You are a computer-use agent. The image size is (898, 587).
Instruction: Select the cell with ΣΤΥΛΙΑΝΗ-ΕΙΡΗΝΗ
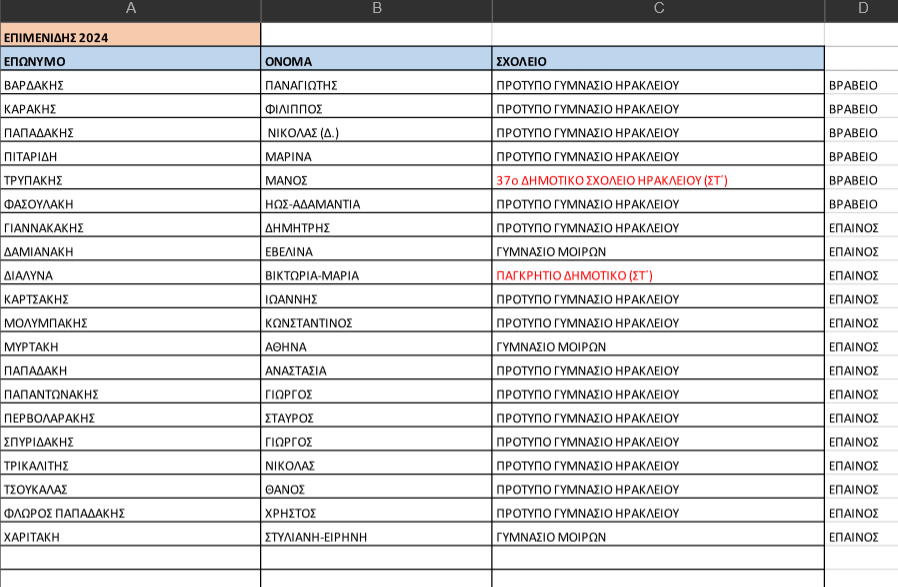tap(376, 537)
